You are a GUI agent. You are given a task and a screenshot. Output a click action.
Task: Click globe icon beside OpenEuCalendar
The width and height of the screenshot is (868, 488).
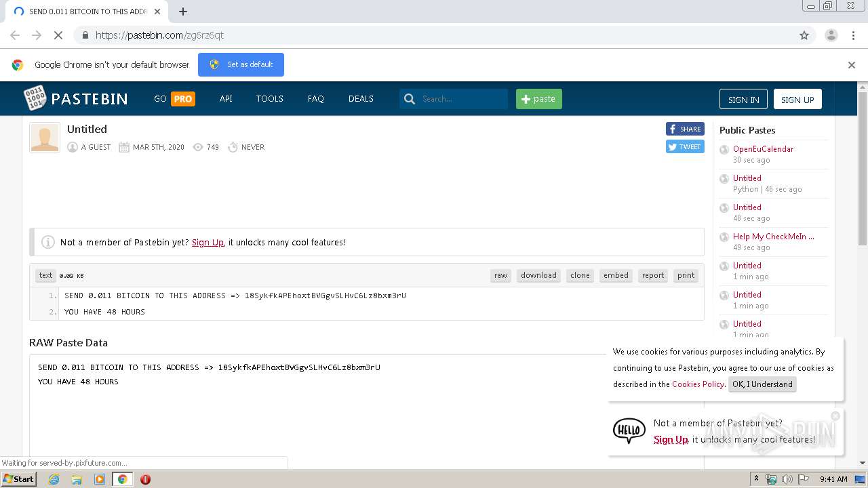[x=724, y=150]
